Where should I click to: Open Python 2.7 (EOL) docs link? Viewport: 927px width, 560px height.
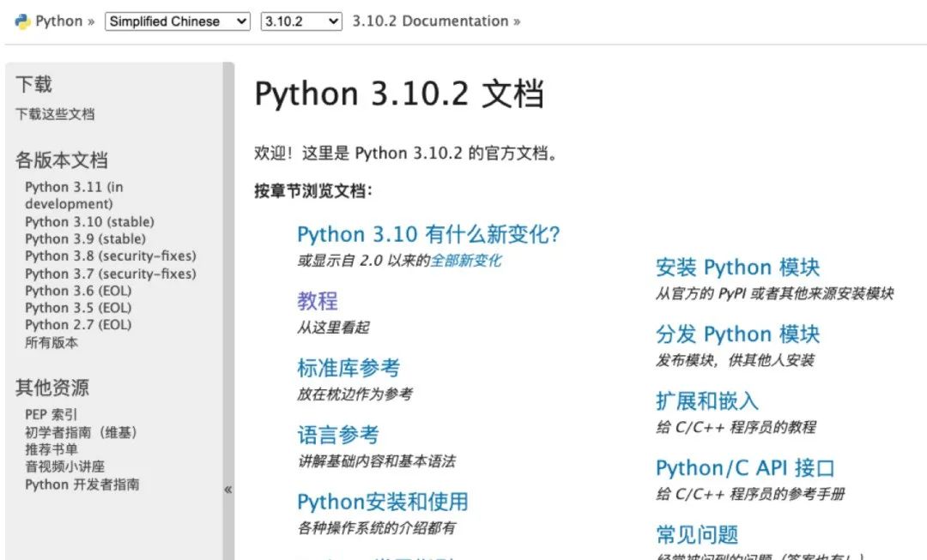(78, 325)
